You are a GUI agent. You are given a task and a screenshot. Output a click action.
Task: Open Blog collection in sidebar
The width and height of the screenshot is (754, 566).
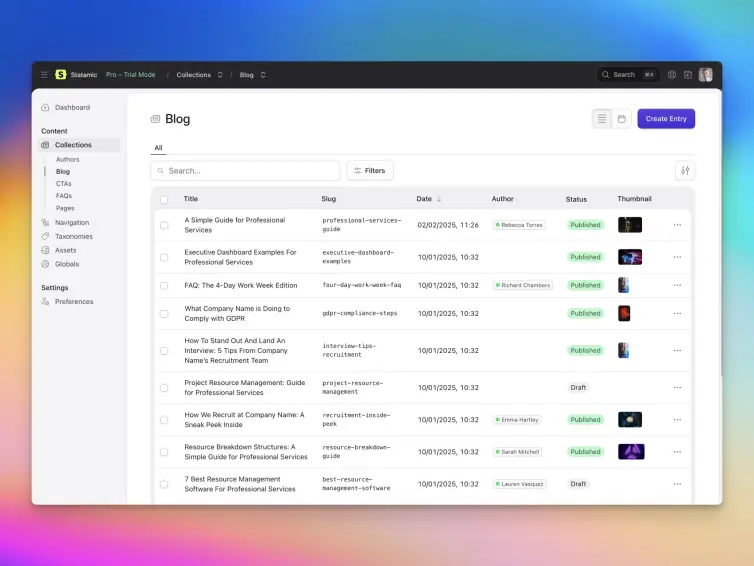(63, 171)
